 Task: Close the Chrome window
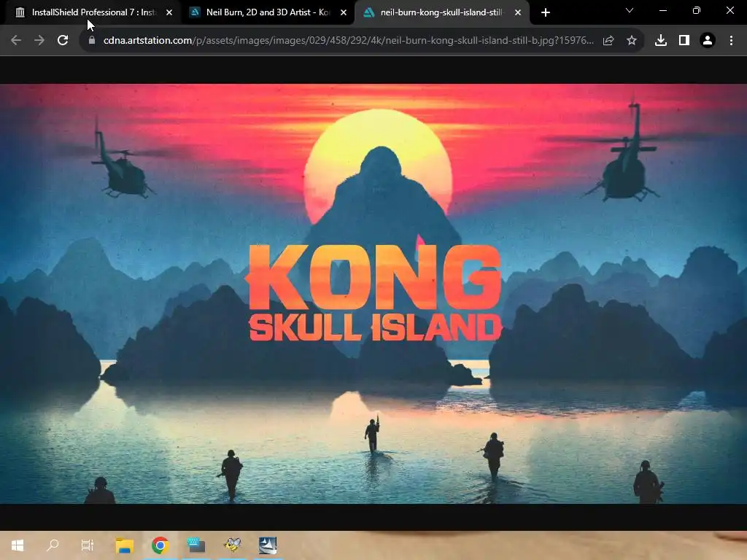pyautogui.click(x=729, y=10)
